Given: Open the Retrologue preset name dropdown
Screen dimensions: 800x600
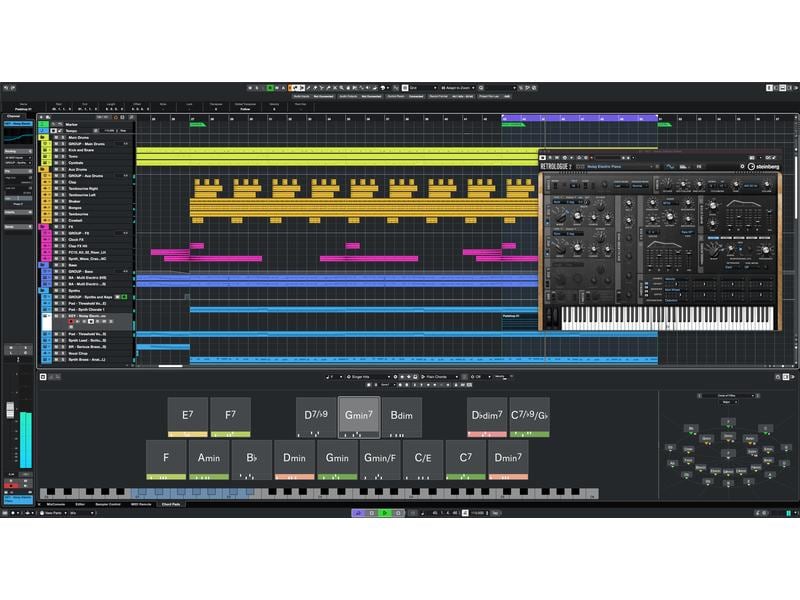Looking at the screenshot, I should pyautogui.click(x=619, y=166).
